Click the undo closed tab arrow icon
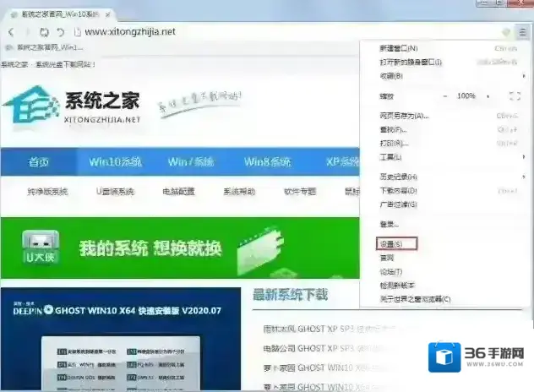Viewport: 534px width, 392px height. point(60,32)
